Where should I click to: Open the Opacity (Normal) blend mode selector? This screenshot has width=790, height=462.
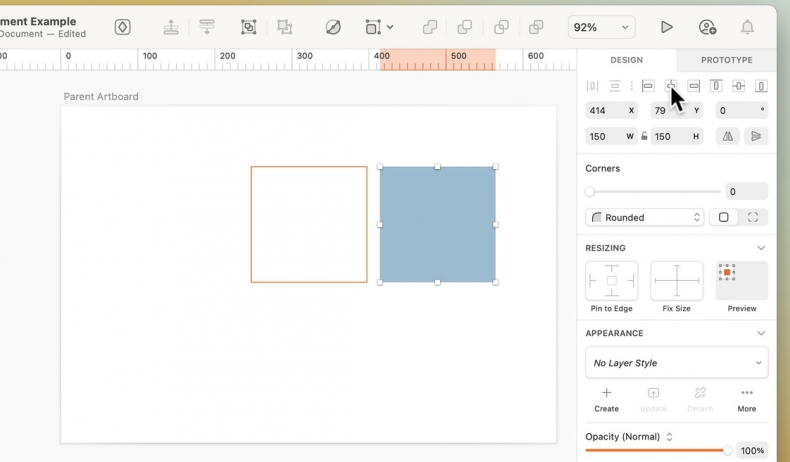click(629, 437)
